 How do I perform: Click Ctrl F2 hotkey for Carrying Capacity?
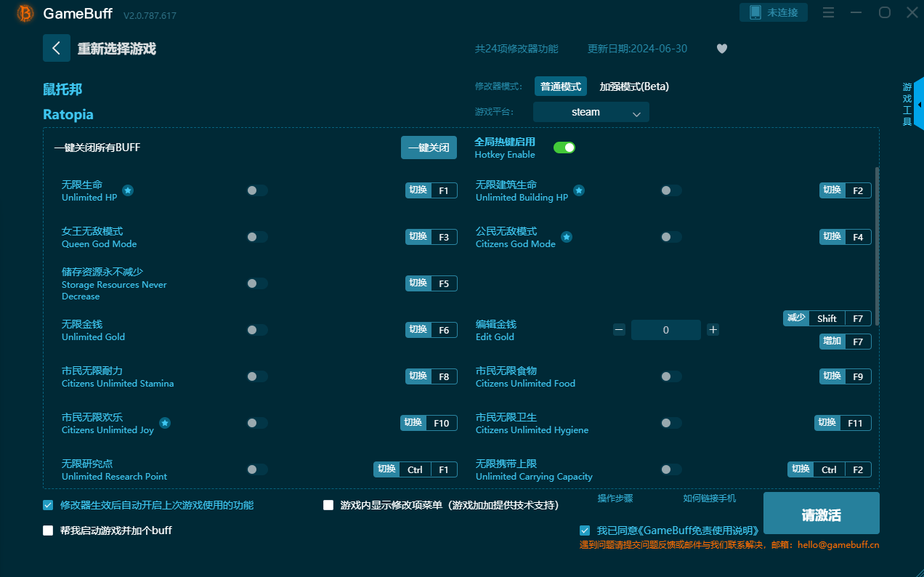click(830, 469)
